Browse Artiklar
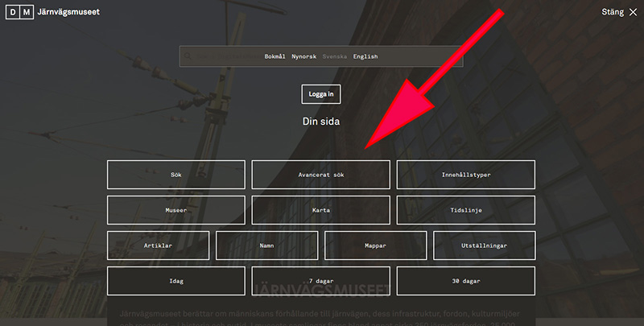Image resolution: width=644 pixels, height=326 pixels. coord(158,246)
